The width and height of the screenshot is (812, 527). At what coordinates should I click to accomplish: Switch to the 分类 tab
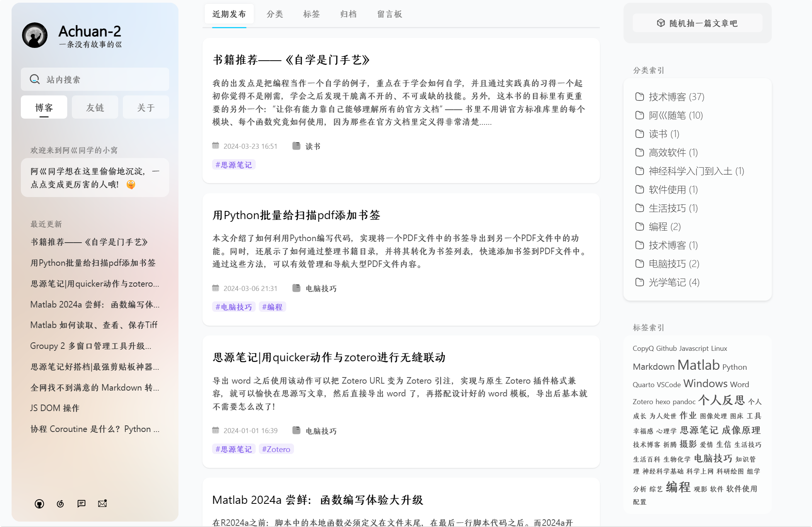[x=275, y=14]
